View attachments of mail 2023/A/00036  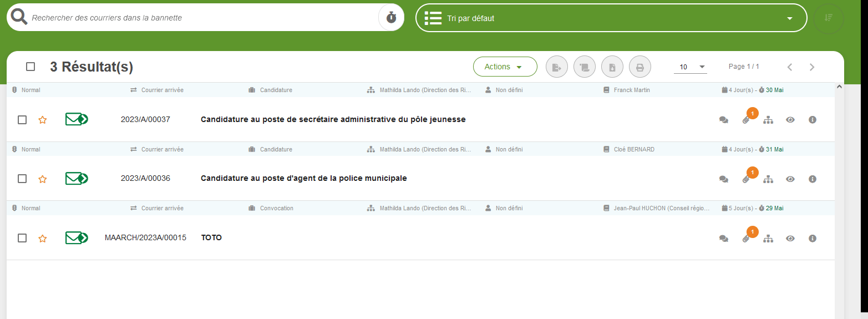pos(746,179)
